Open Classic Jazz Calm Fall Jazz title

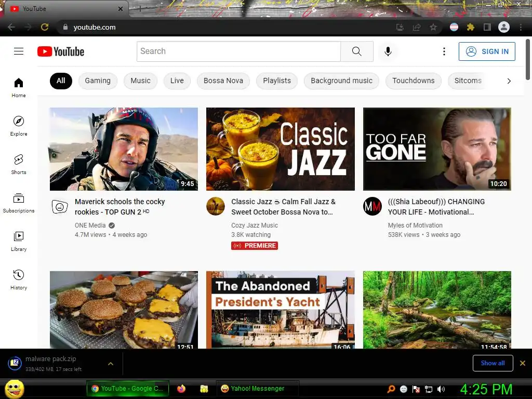point(283,207)
